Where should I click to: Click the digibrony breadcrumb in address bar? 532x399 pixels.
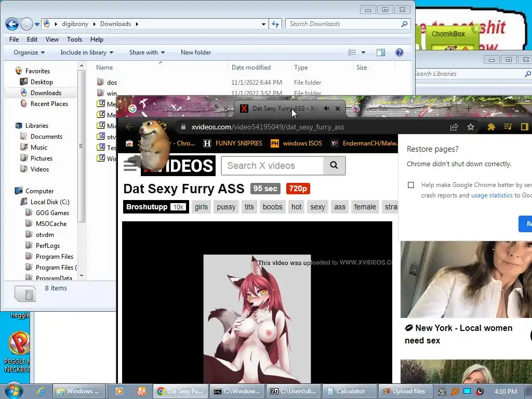75,24
